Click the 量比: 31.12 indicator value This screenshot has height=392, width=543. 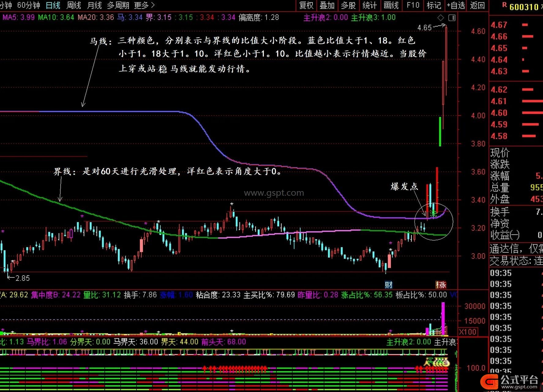pos(102,295)
